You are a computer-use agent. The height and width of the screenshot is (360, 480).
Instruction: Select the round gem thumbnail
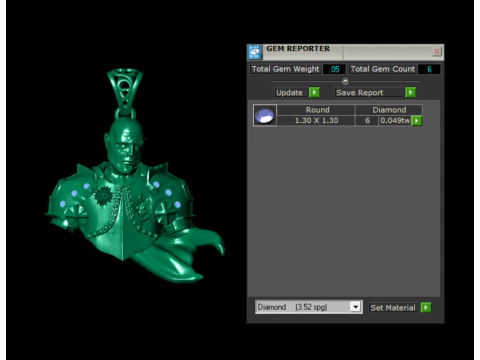pyautogui.click(x=265, y=115)
